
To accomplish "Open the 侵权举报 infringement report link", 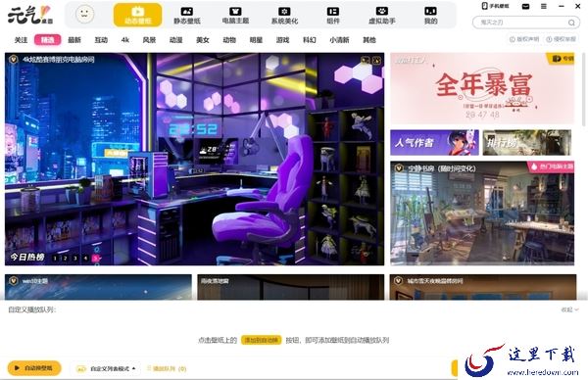I will (x=562, y=39).
